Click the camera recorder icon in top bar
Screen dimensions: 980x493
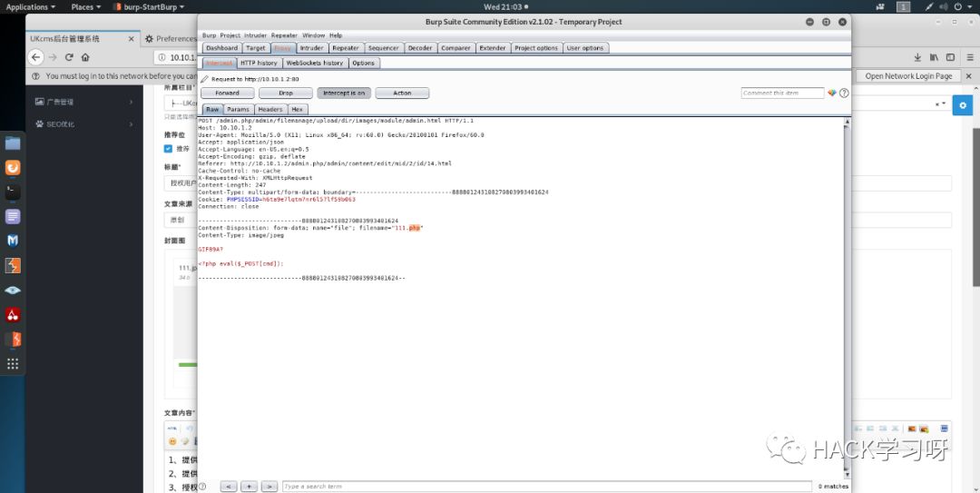(x=880, y=7)
